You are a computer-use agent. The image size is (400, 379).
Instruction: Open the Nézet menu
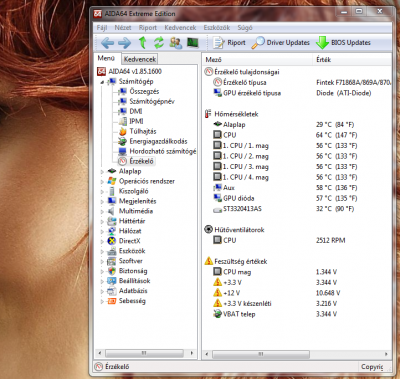coord(123,28)
